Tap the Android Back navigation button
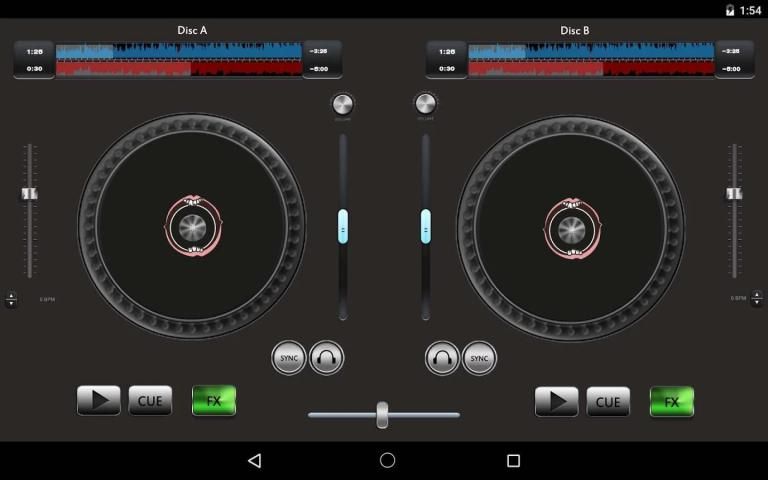The width and height of the screenshot is (768, 480). click(x=254, y=460)
